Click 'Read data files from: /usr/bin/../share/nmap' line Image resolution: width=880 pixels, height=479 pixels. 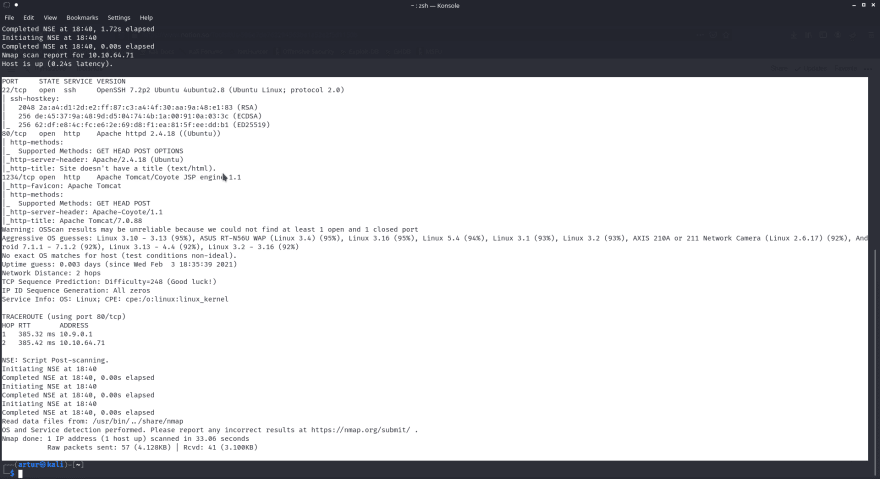pos(92,421)
